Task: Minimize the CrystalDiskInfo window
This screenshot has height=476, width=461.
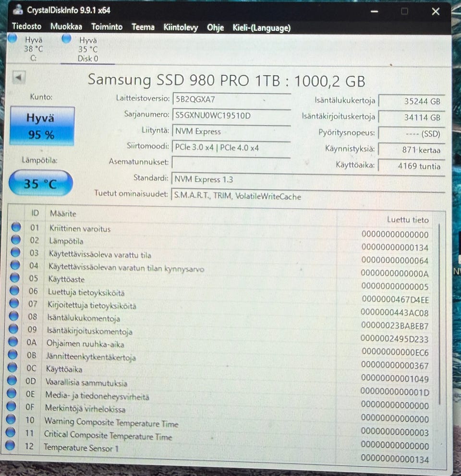Action: click(375, 12)
